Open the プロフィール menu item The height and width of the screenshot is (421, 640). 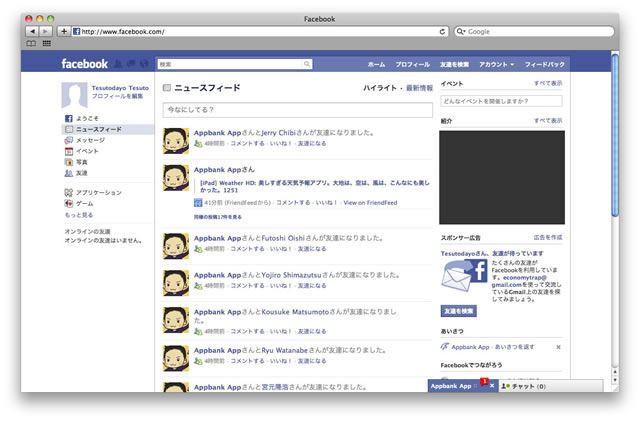click(412, 65)
